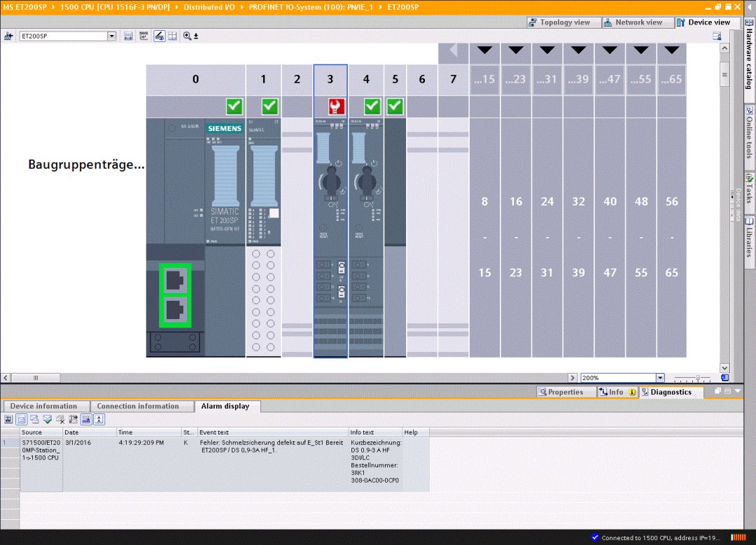Switch to the Topology view tab
756x545 pixels.
pos(559,22)
